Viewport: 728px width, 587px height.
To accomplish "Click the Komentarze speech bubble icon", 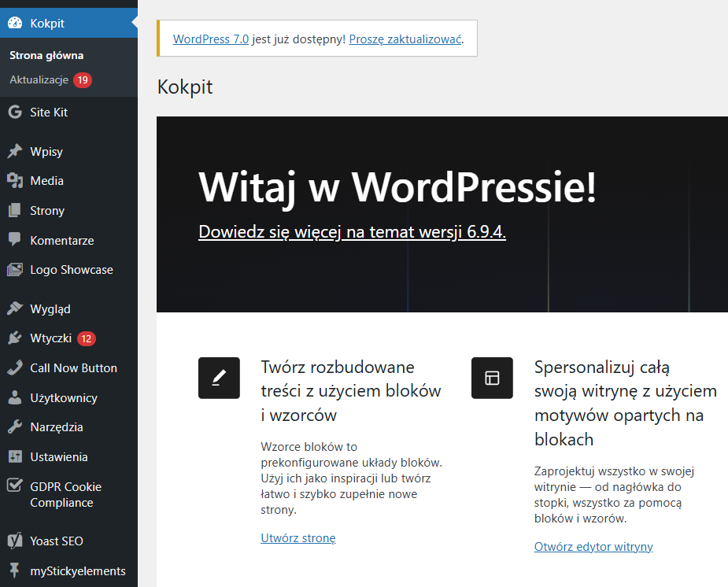I will point(15,239).
